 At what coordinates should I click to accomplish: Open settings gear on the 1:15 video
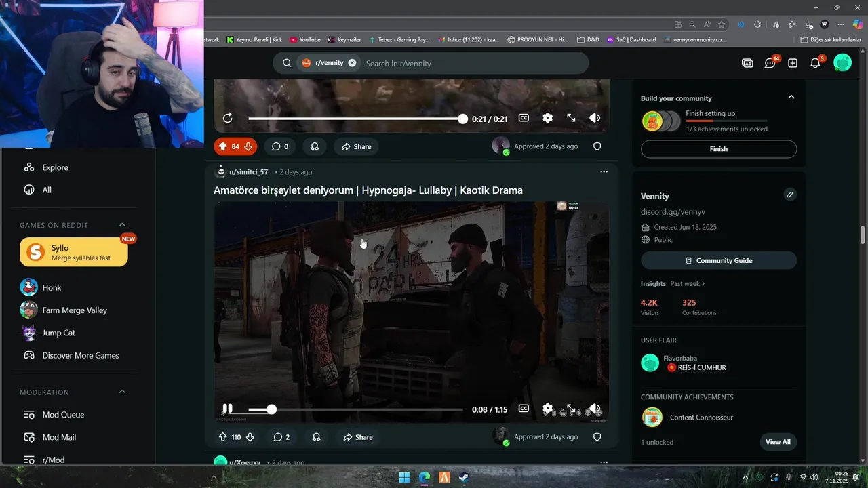547,409
